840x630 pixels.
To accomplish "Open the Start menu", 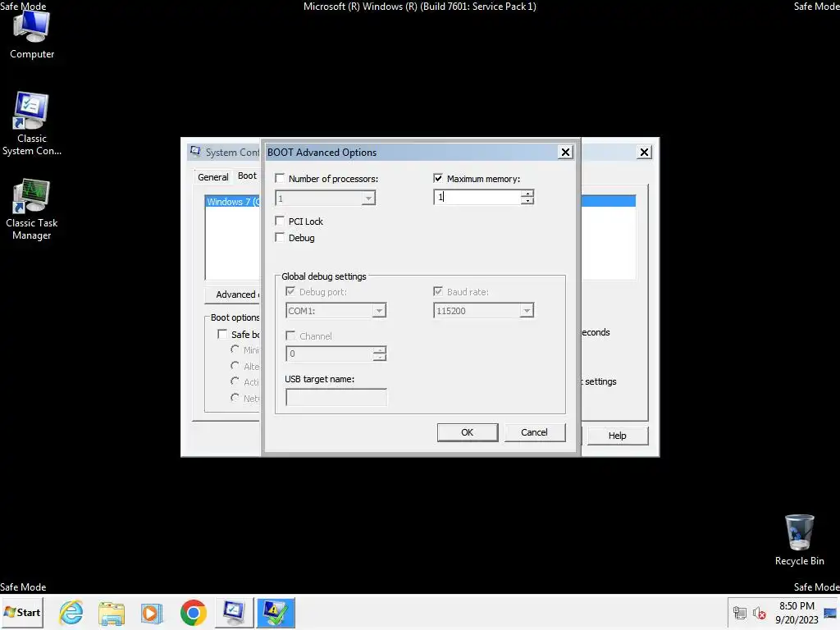I will pos(22,612).
